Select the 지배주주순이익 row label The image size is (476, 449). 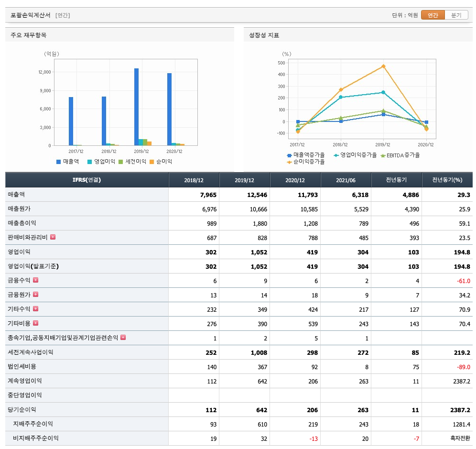(33, 424)
